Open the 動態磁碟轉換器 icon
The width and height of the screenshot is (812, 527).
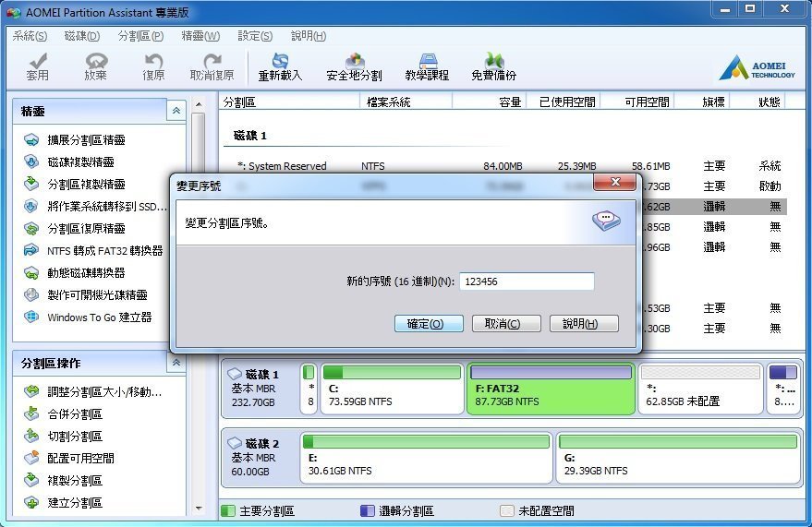[31, 272]
